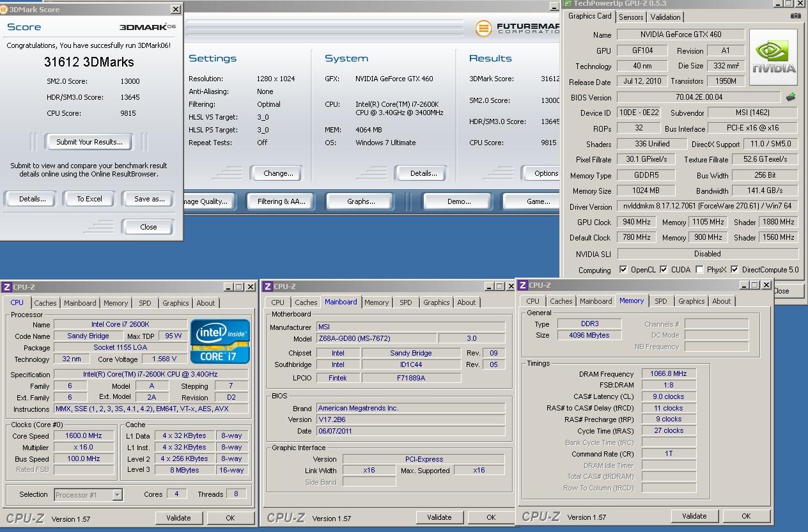Click the Save as button

point(148,199)
